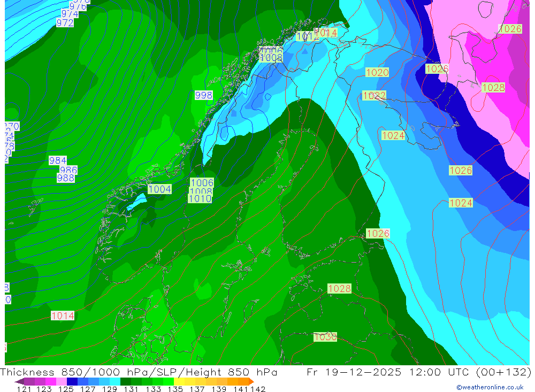Click the forecast date 'Fr 19-12-2025'
The image size is (535, 392).
[354, 372]
